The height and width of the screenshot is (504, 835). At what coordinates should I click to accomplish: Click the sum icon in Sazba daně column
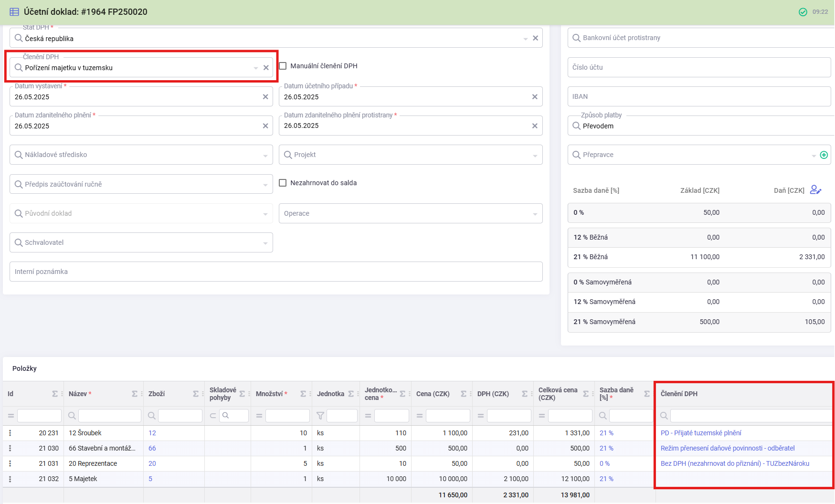pos(647,394)
